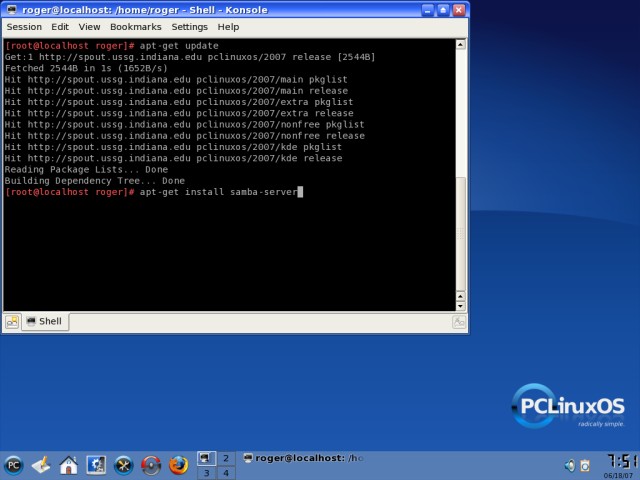Open the Control Center gear icon
640x480 pixels.
pos(96,465)
